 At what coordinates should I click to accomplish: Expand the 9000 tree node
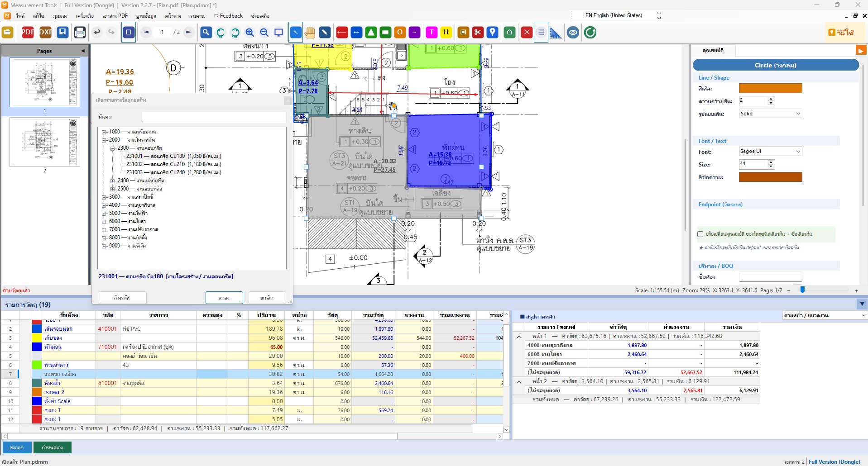point(104,246)
